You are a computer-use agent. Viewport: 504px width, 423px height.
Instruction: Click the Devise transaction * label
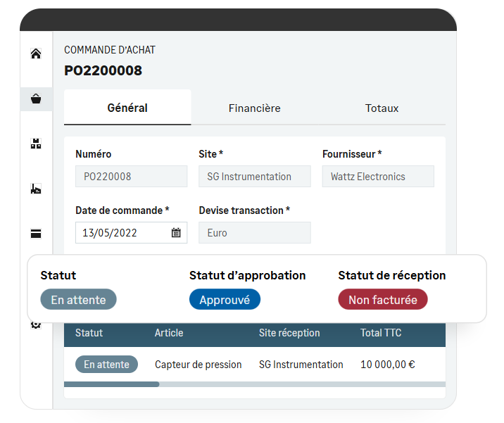tap(244, 210)
